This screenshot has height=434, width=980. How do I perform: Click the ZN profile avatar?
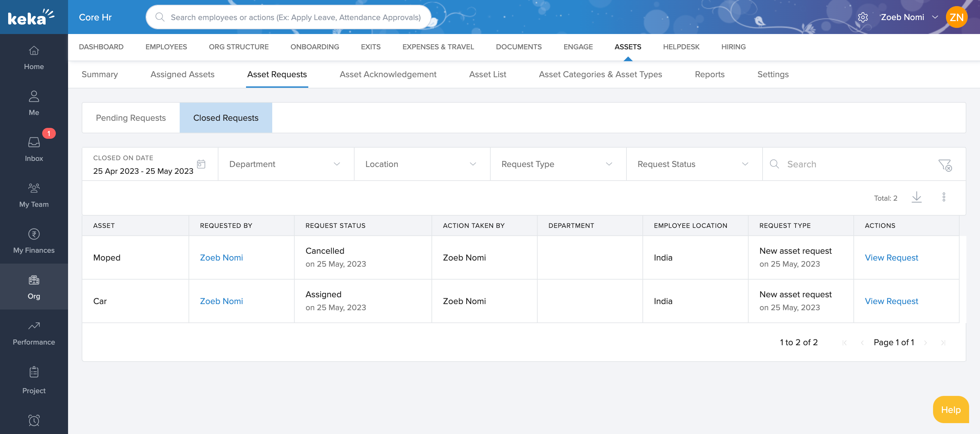pyautogui.click(x=956, y=17)
